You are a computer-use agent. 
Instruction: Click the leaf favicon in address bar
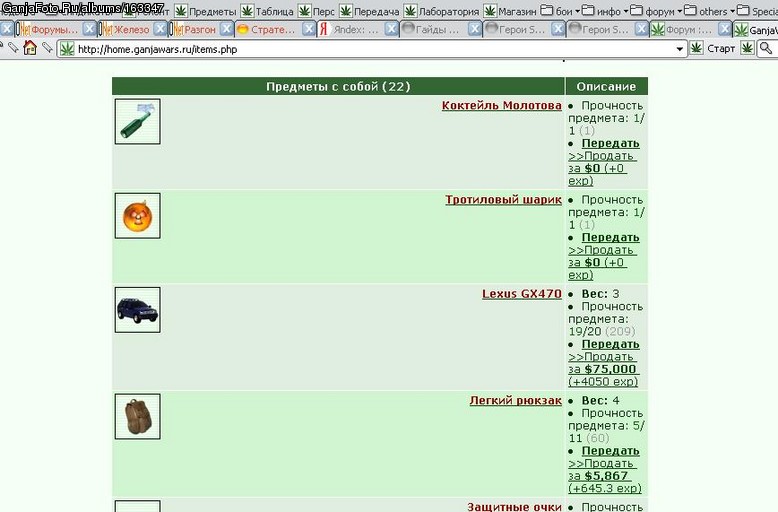click(x=67, y=49)
